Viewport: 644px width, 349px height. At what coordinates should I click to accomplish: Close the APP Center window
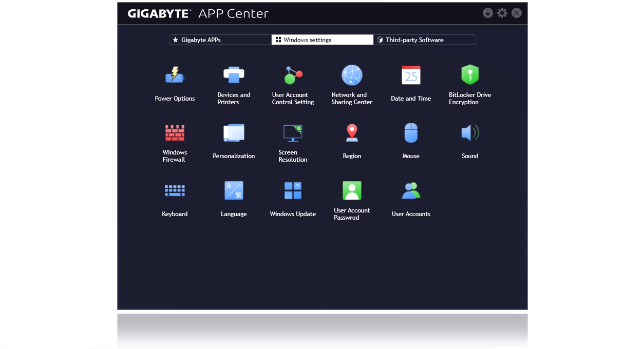coord(517,13)
